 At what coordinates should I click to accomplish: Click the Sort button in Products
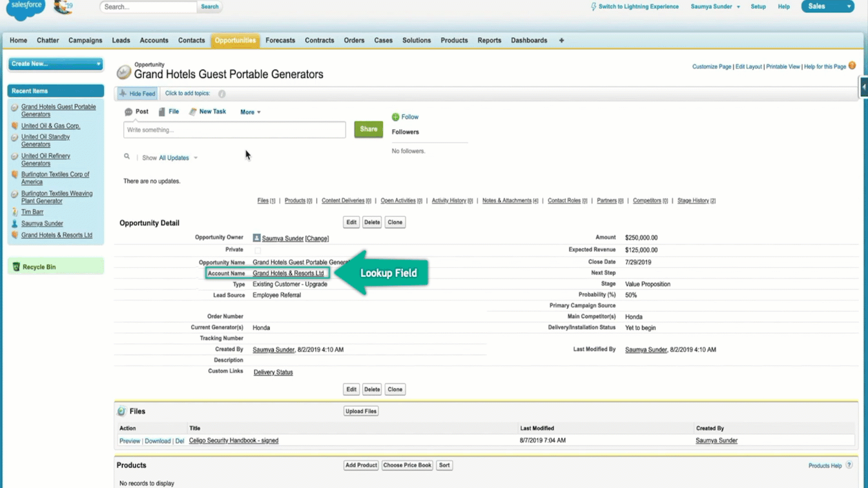444,465
